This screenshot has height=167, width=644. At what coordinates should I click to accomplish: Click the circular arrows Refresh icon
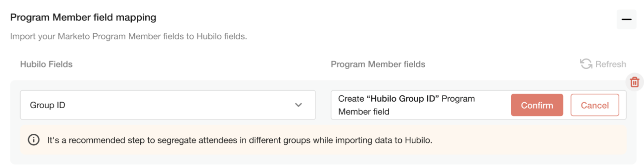click(586, 64)
